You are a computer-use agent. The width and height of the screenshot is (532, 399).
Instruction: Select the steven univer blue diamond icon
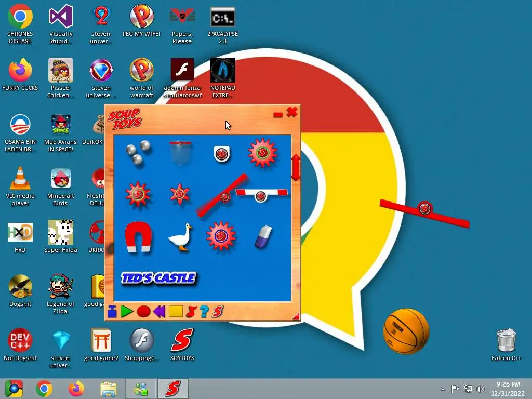click(x=60, y=349)
